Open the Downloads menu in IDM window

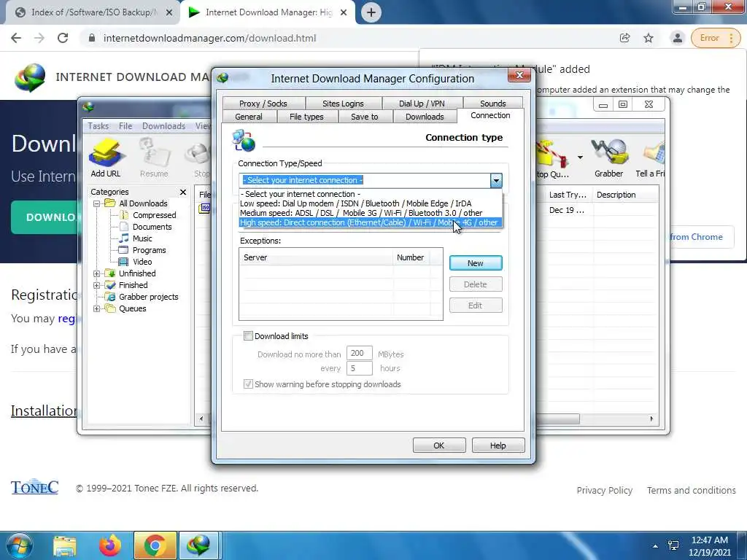click(163, 125)
